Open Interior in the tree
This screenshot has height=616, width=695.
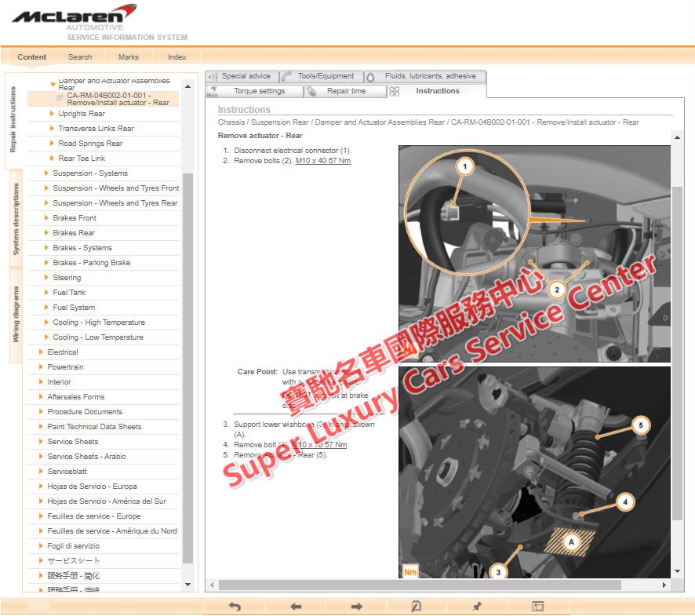click(x=59, y=382)
